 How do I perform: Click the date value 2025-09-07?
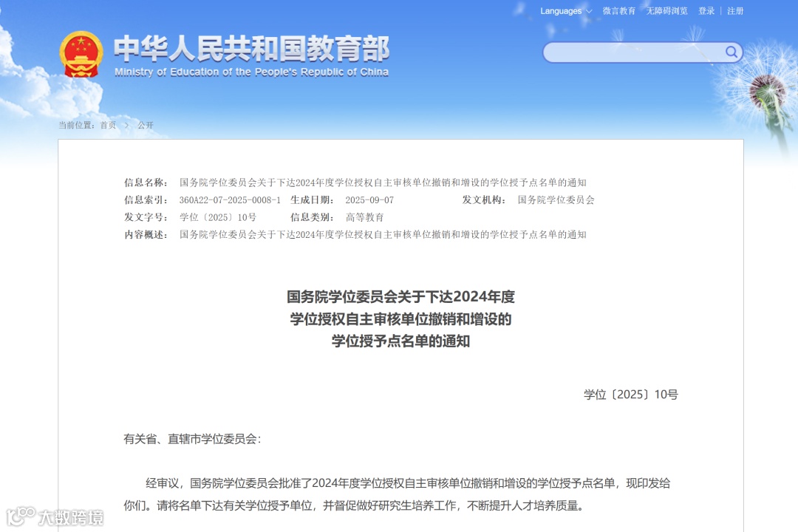[x=369, y=200]
